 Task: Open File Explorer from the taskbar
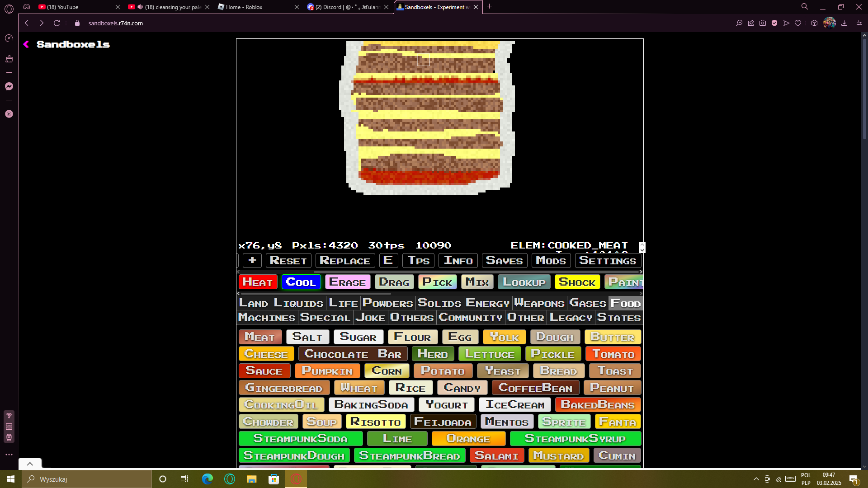[x=251, y=479]
